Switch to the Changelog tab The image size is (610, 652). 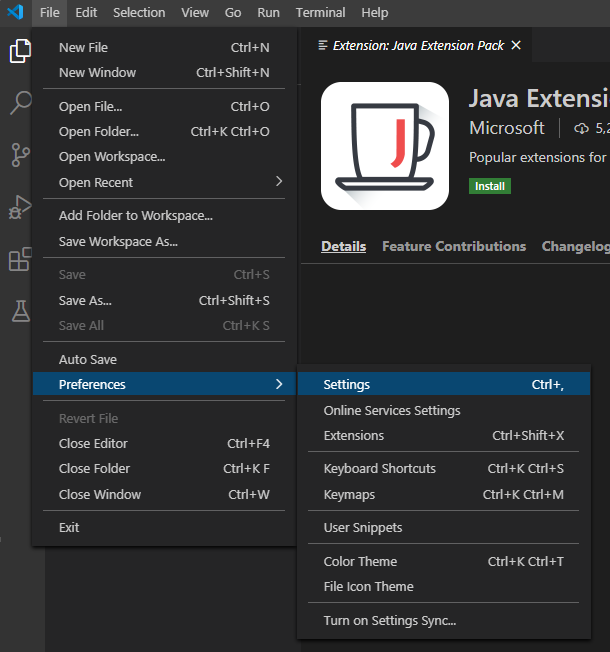pyautogui.click(x=575, y=246)
